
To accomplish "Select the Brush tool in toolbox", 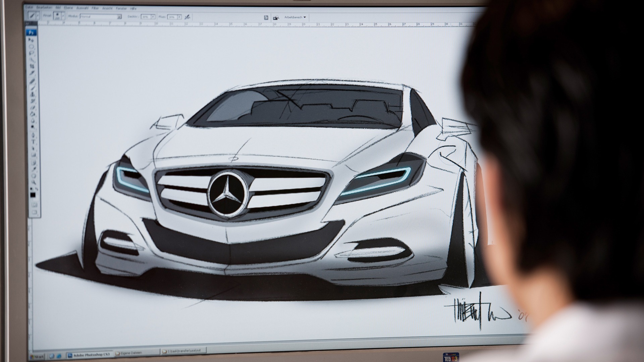I will (x=33, y=88).
